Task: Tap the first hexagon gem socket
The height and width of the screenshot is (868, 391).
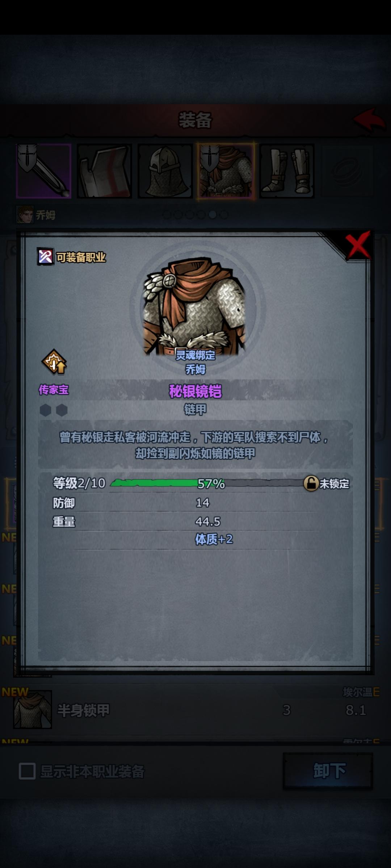Action: pos(45,410)
